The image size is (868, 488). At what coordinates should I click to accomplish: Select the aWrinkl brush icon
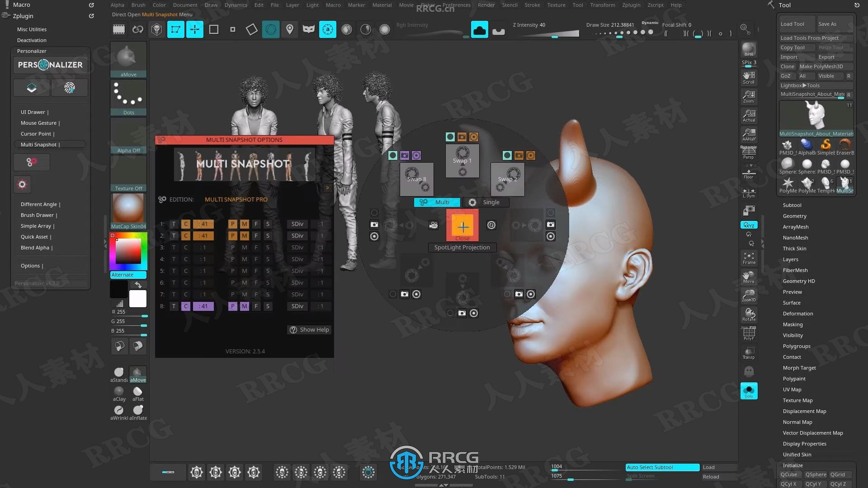pos(119,413)
